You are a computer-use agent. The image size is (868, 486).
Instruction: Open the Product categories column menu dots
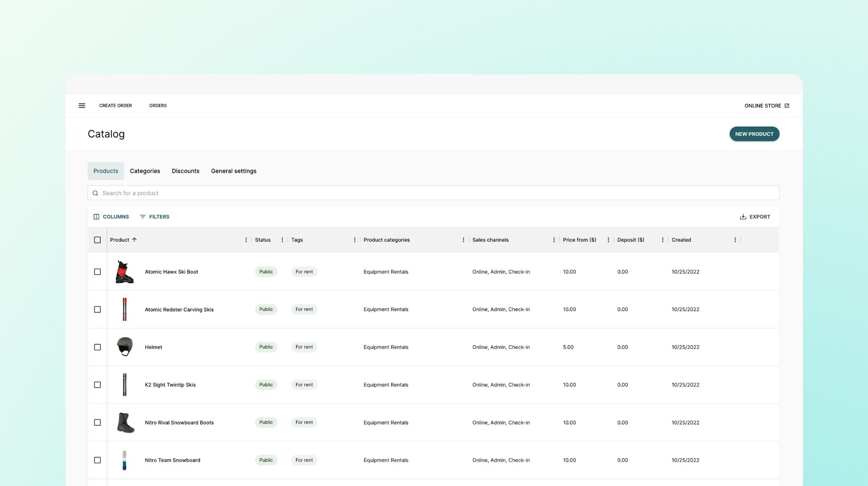click(463, 240)
